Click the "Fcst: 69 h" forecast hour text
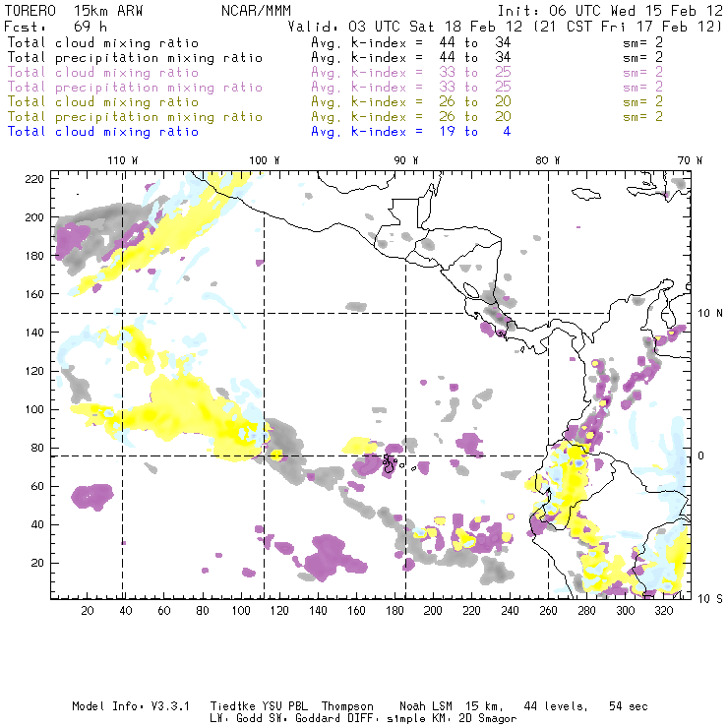Viewport: 728px width, 728px height. pyautogui.click(x=56, y=27)
